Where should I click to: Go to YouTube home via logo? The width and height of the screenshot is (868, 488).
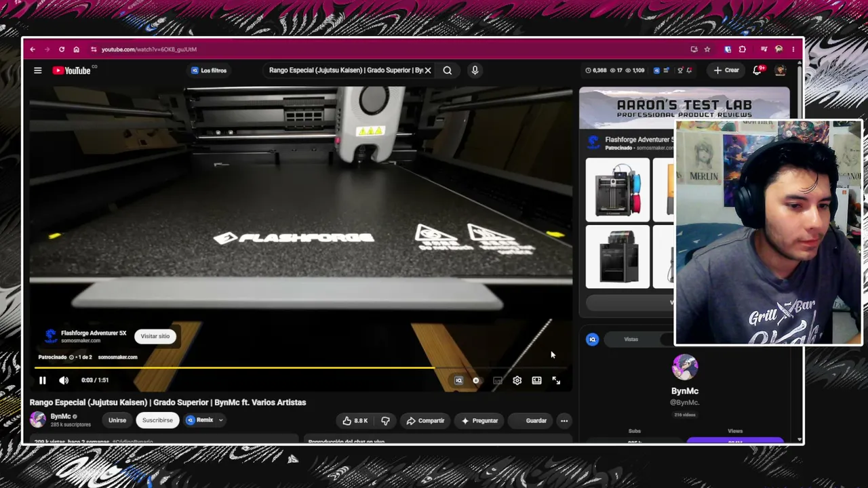[72, 70]
